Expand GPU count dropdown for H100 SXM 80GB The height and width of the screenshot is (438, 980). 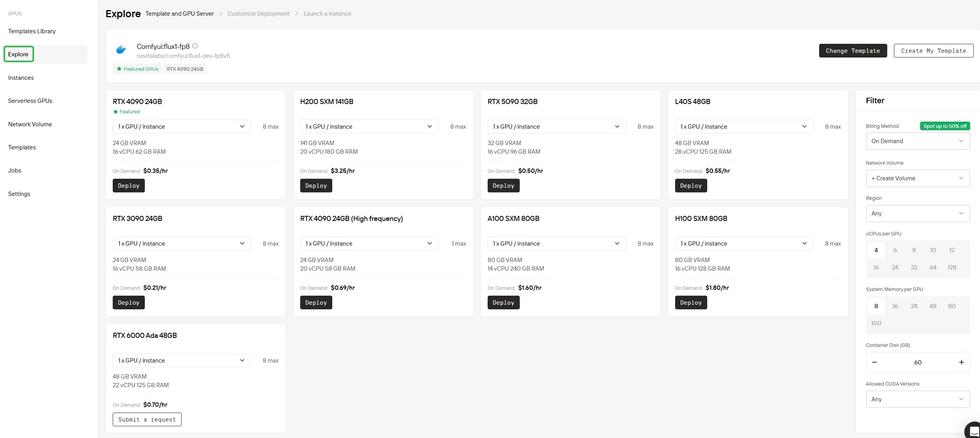tap(744, 244)
